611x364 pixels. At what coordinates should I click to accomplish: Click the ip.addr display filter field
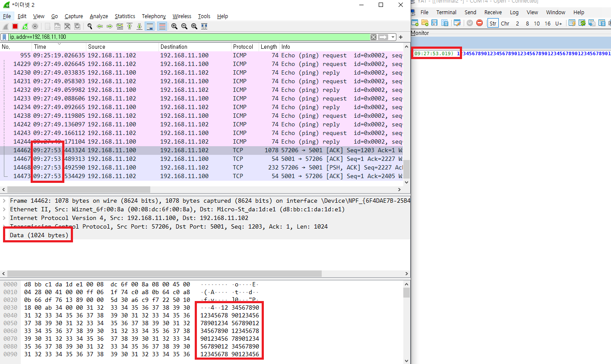tap(188, 37)
